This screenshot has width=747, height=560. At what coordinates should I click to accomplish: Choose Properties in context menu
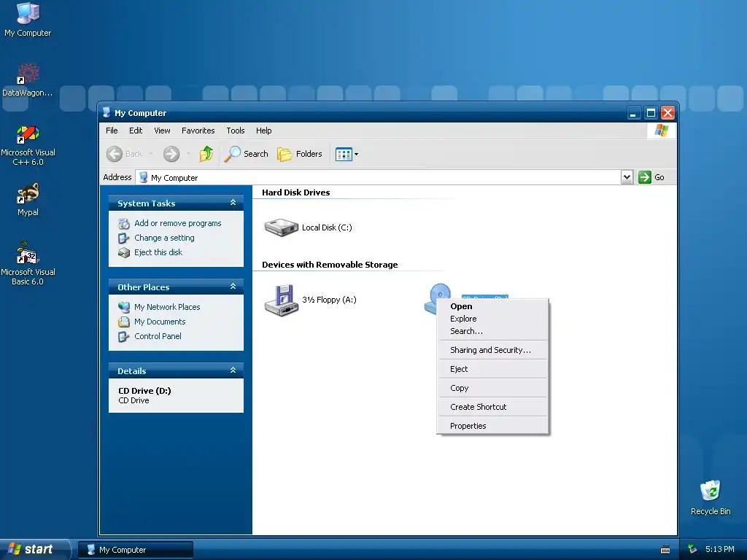coord(492,426)
